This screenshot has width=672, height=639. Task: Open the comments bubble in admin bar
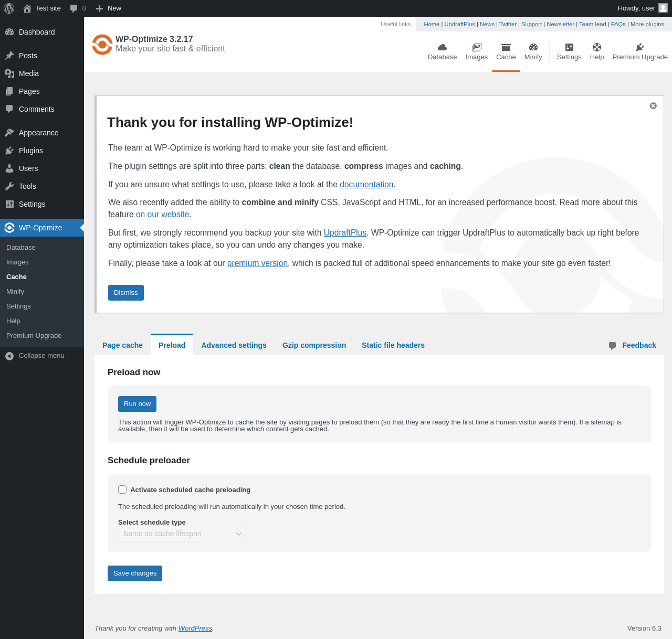pyautogui.click(x=78, y=8)
